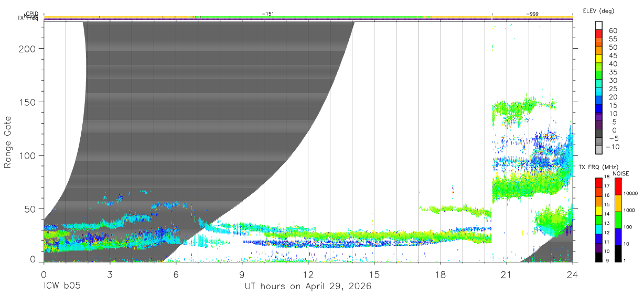Viewport: 644px width, 297px height.
Task: Click the 'CPID' row label at top
Action: pyautogui.click(x=32, y=14)
